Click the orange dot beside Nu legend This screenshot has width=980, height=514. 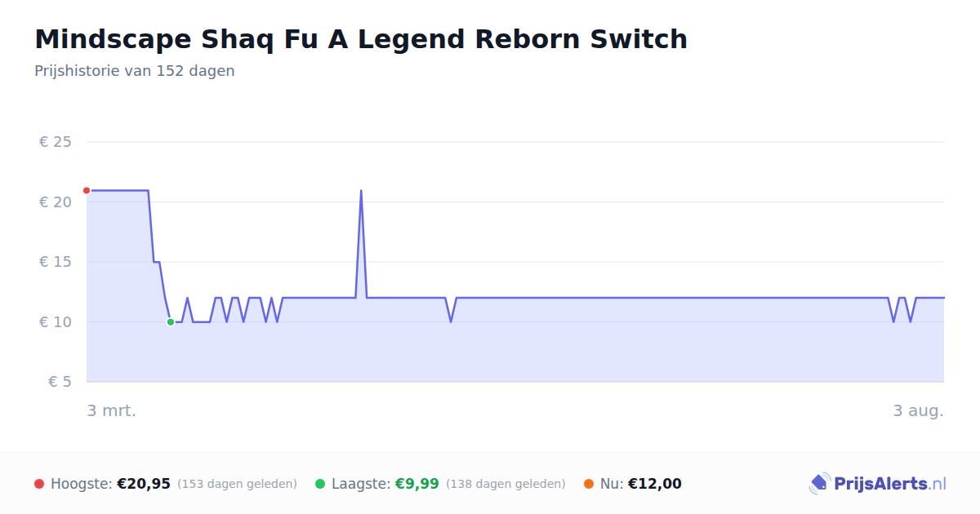coord(589,484)
